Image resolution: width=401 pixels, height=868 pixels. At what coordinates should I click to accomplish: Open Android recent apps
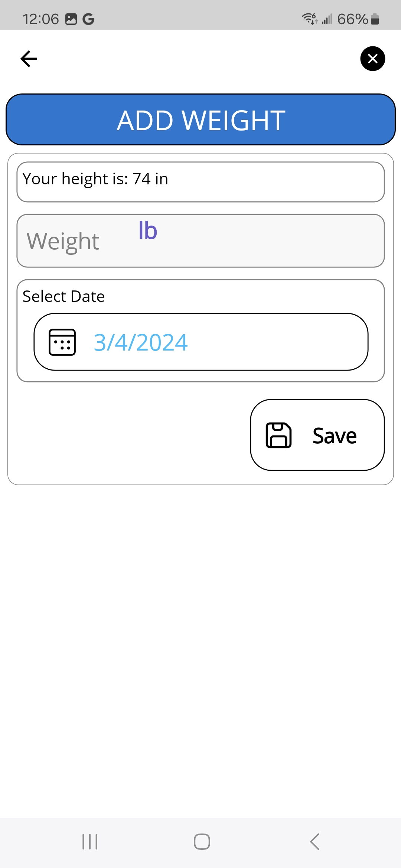point(90,842)
